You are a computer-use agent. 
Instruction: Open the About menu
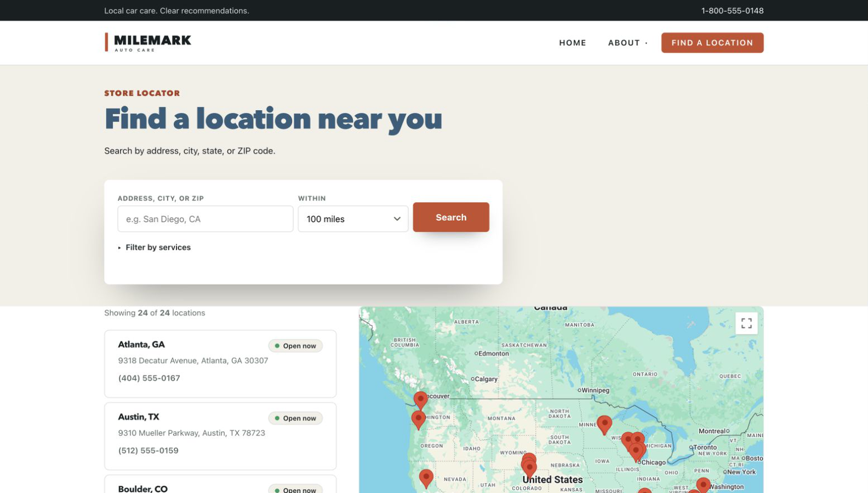click(627, 43)
